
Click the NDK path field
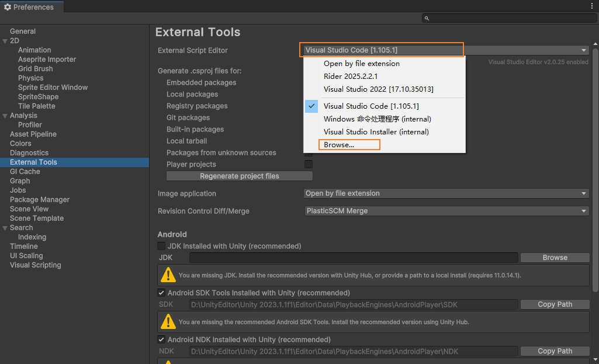354,351
